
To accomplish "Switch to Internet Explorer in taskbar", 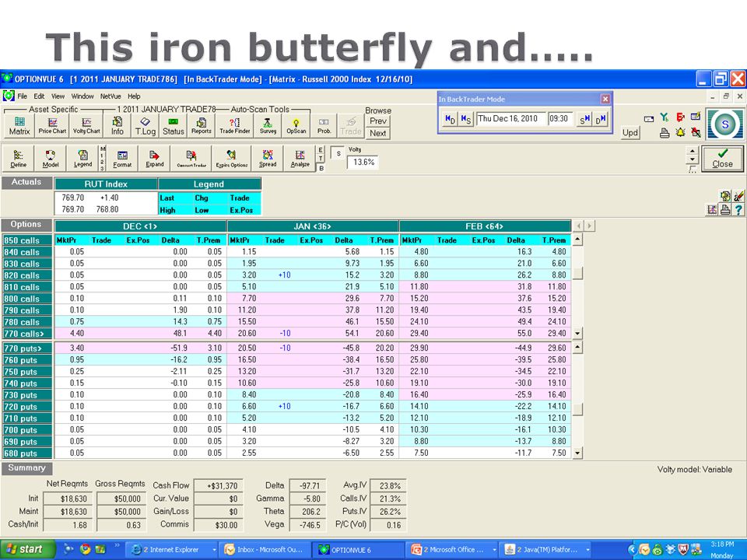I will pos(173,550).
